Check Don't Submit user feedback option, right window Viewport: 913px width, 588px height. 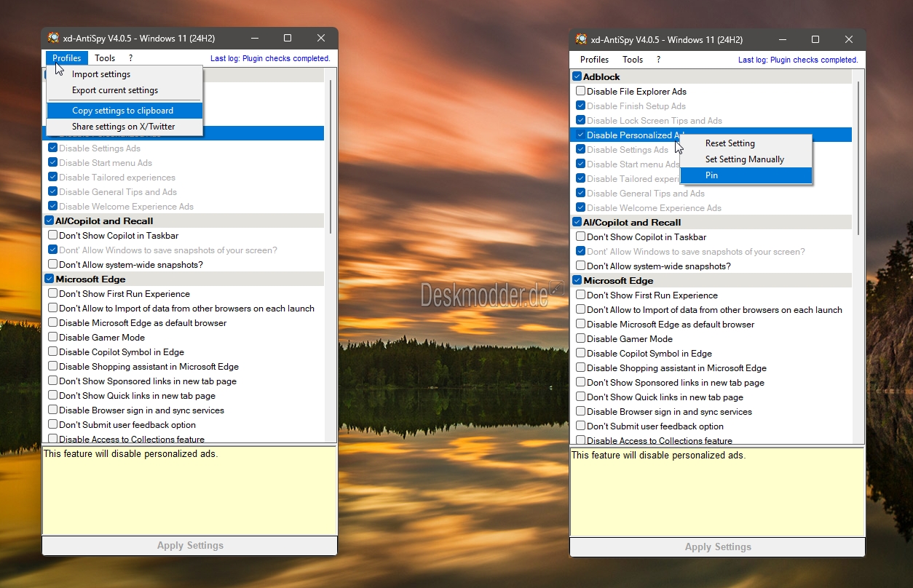point(580,426)
